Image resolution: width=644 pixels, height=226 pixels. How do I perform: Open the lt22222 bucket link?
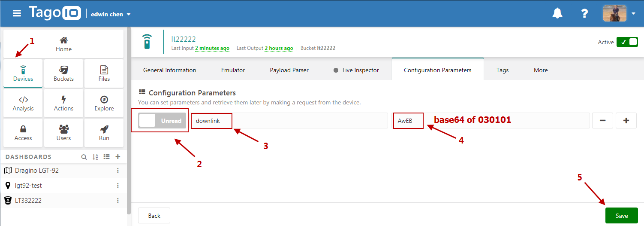[x=326, y=48]
